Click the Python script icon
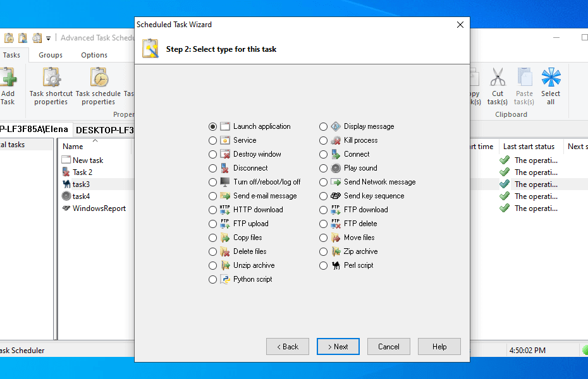 tap(225, 279)
